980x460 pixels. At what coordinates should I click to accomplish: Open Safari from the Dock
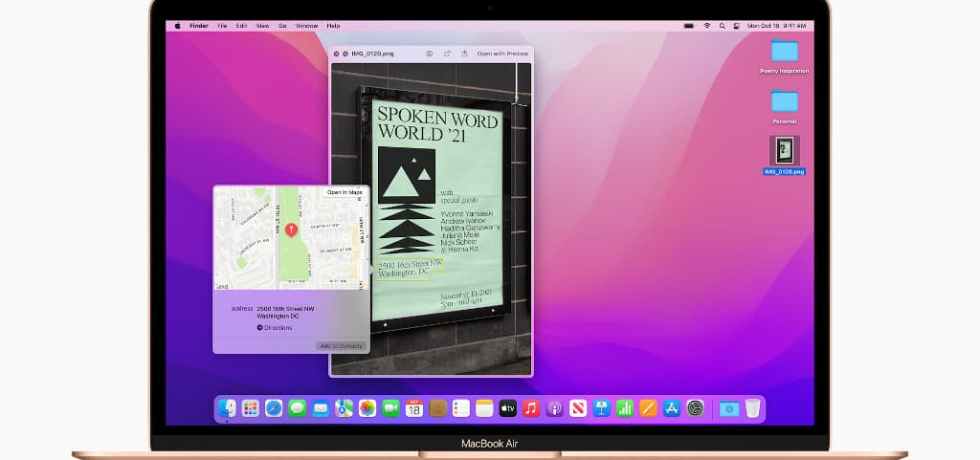274,408
